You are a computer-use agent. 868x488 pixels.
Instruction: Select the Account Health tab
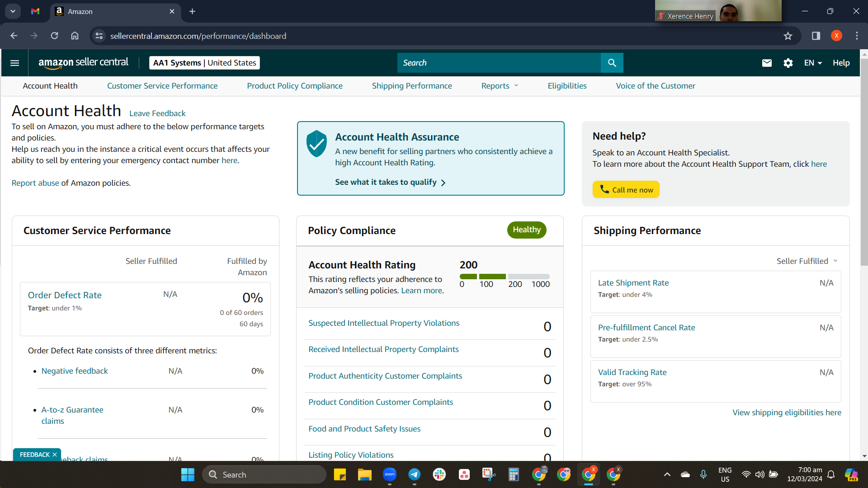click(x=50, y=86)
